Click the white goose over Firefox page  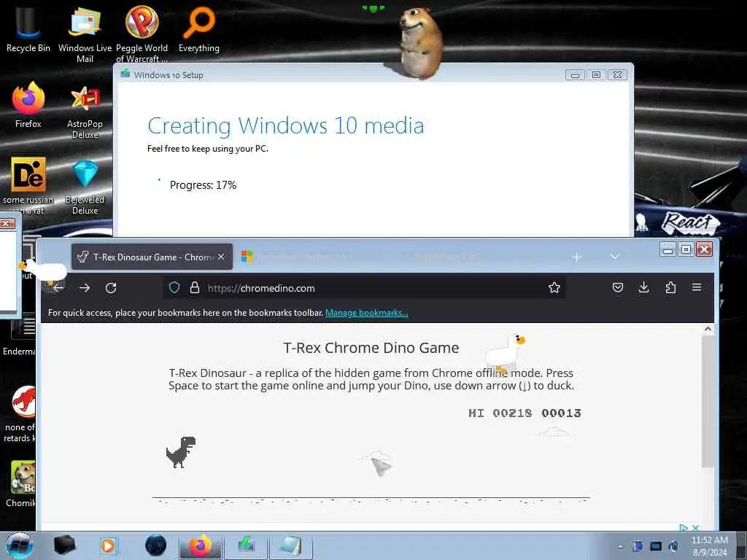pyautogui.click(x=505, y=354)
